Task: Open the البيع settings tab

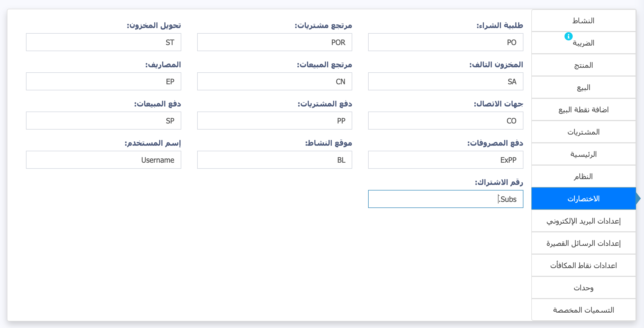Action: (584, 87)
